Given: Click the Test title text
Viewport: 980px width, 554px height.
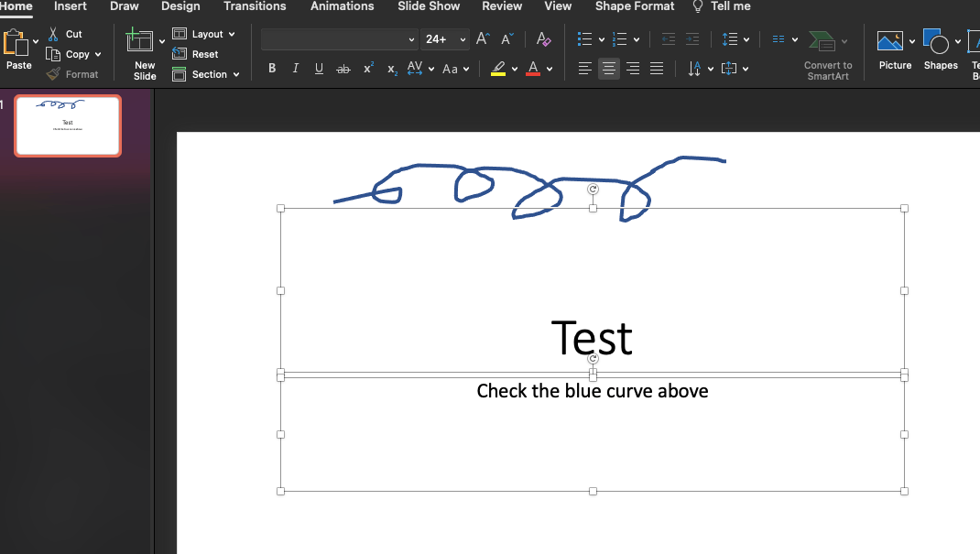Looking at the screenshot, I should coord(592,338).
